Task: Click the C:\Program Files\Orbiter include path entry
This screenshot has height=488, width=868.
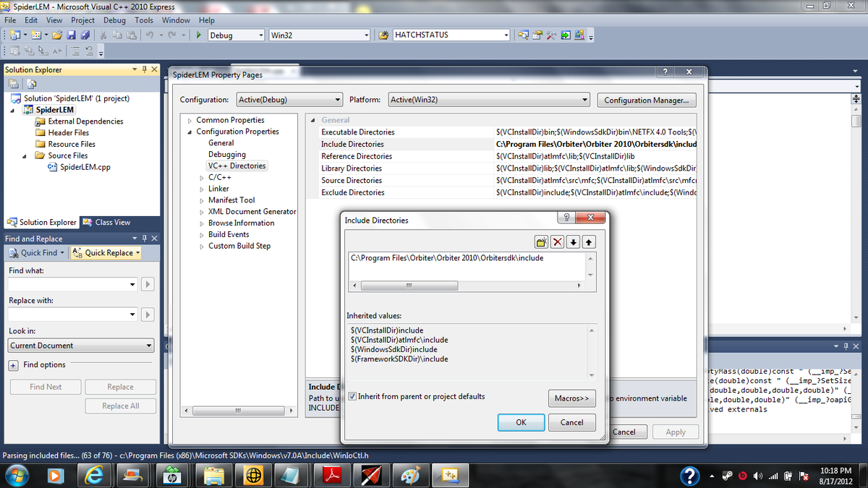Action: click(447, 257)
